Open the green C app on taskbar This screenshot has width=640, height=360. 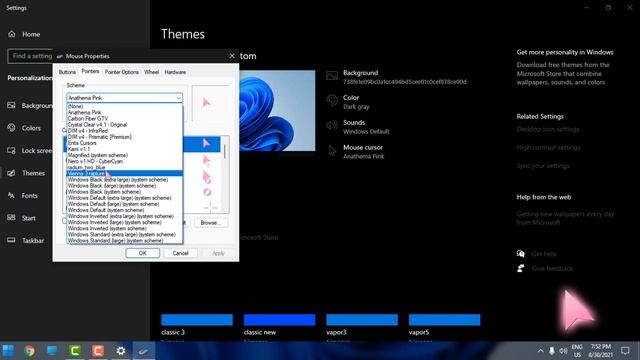[x=75, y=351]
